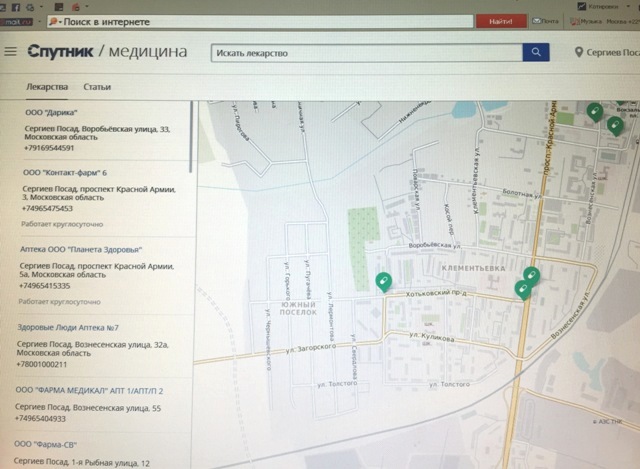Click the Воробьёвская ул. street label
This screenshot has width=640, height=469.
click(435, 245)
